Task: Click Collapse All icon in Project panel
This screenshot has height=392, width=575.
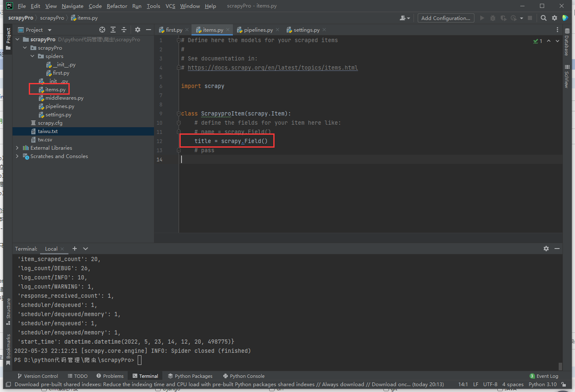Action: pos(124,30)
